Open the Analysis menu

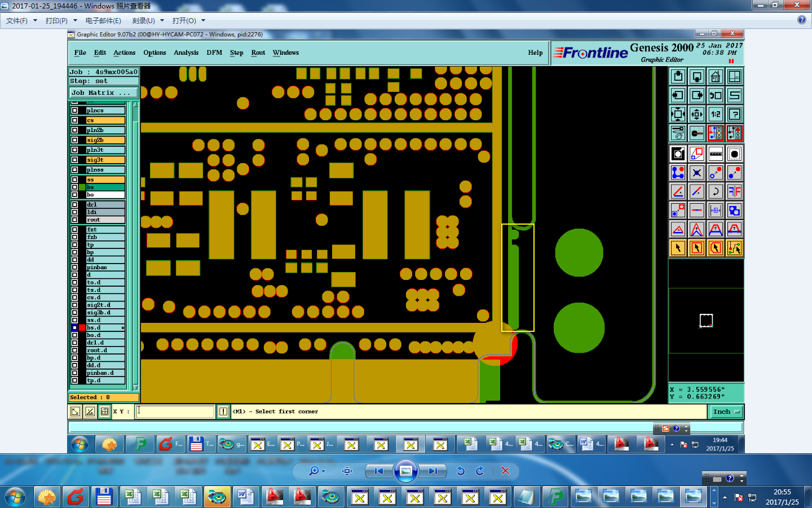tap(186, 52)
